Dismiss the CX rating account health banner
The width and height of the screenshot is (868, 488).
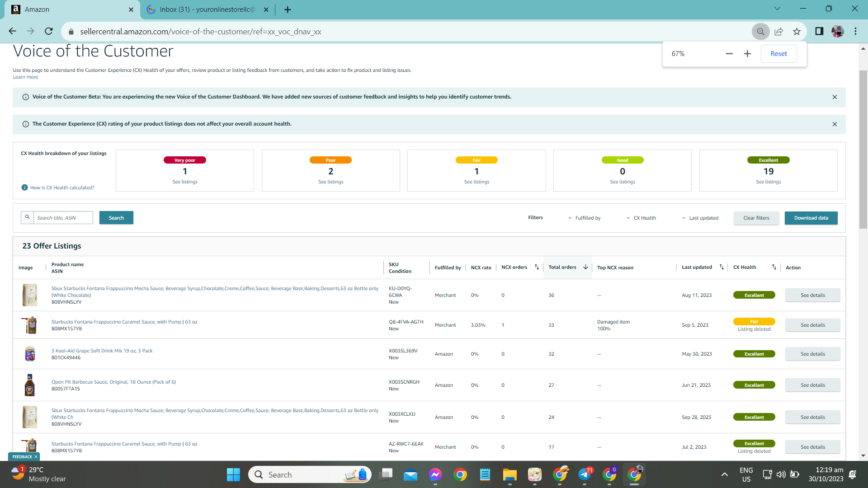click(835, 124)
